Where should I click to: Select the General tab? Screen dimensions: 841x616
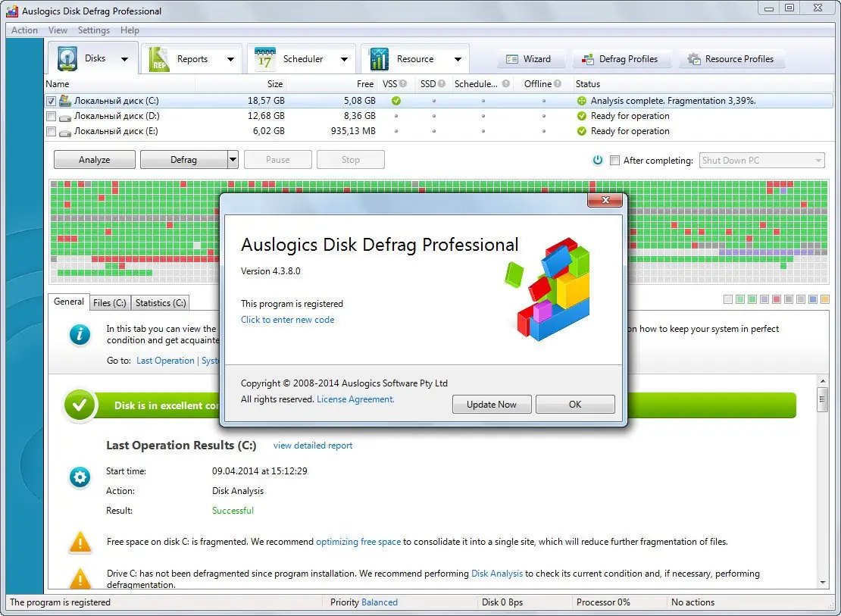click(69, 302)
